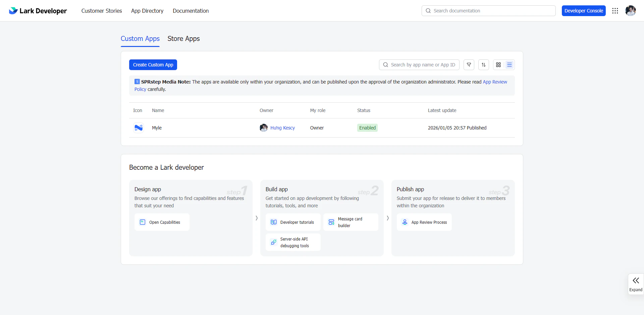
Task: Expand the Build app step carousel arrow
Action: point(388,218)
